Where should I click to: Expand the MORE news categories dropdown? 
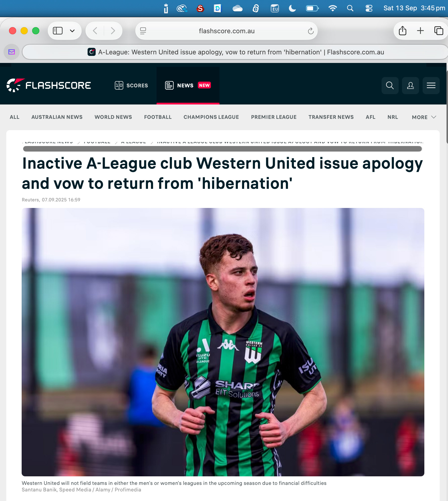pyautogui.click(x=424, y=117)
